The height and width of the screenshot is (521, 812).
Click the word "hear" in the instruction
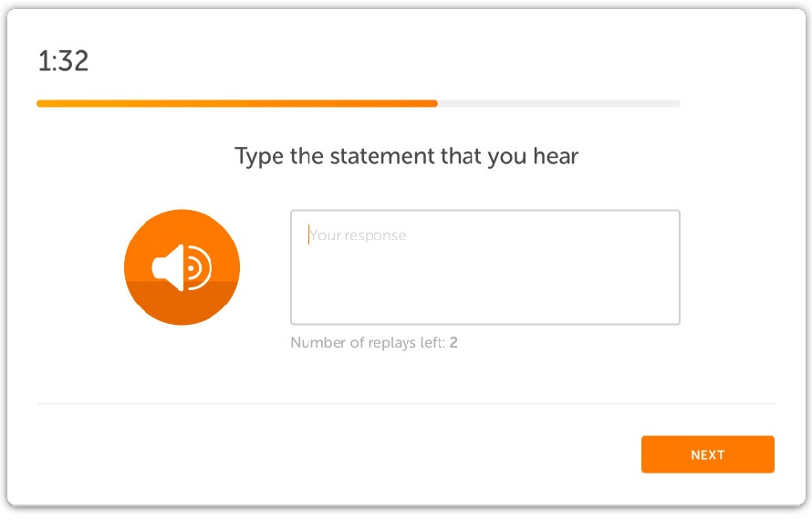[556, 156]
